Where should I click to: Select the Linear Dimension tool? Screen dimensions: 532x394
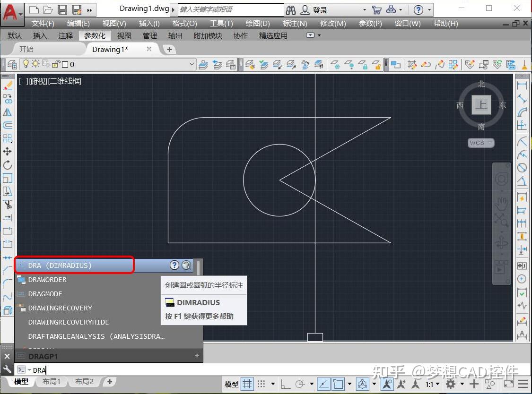pos(523,86)
